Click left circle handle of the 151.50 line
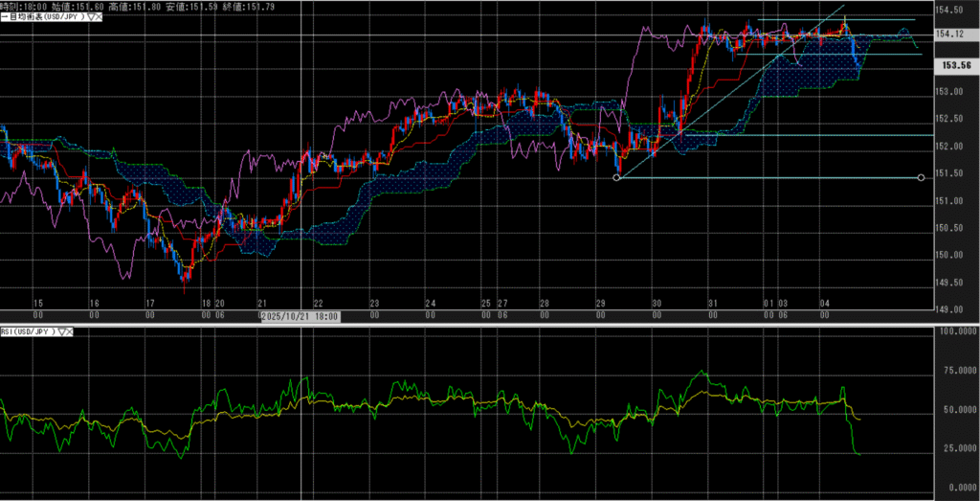980x501 pixels. click(x=616, y=177)
